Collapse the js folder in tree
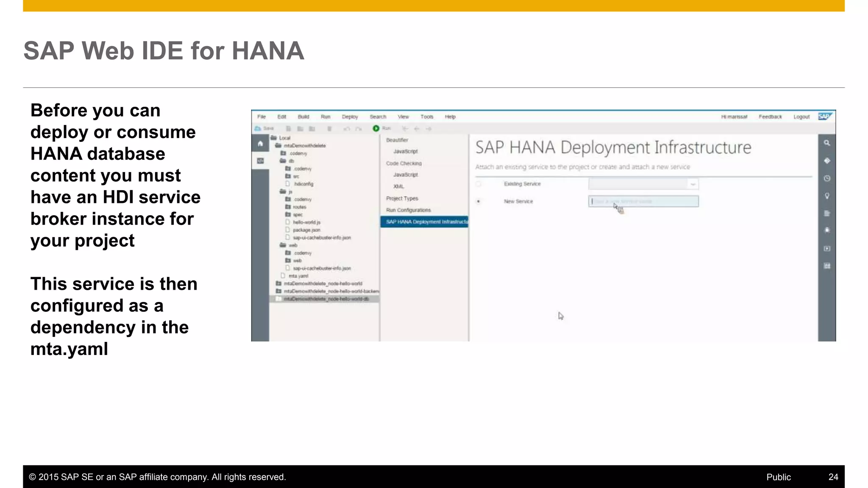 [x=283, y=191]
